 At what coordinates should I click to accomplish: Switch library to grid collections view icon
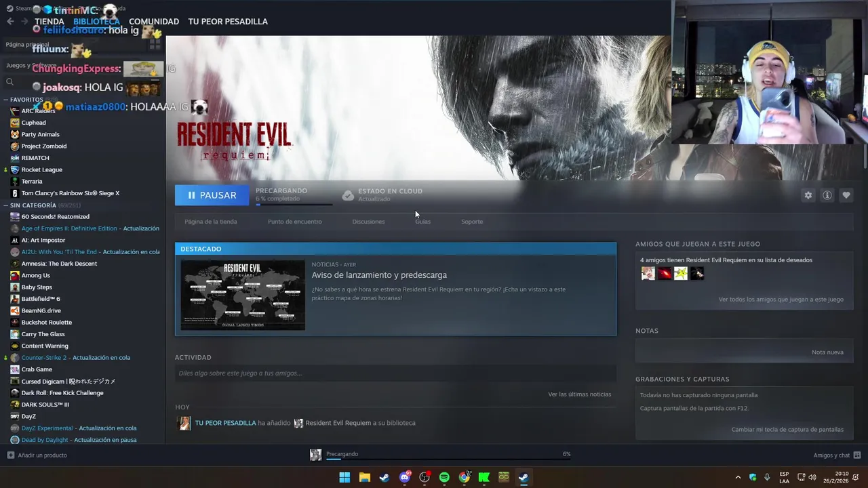coord(155,45)
